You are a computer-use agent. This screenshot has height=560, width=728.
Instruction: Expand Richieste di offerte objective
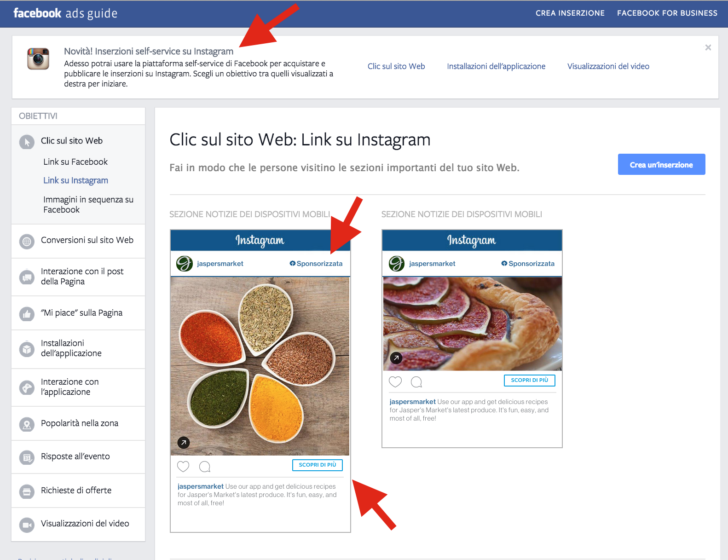click(76, 491)
